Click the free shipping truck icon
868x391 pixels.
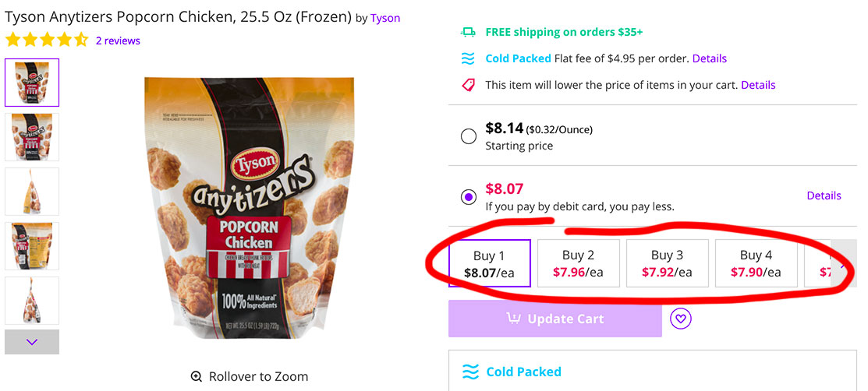(468, 33)
